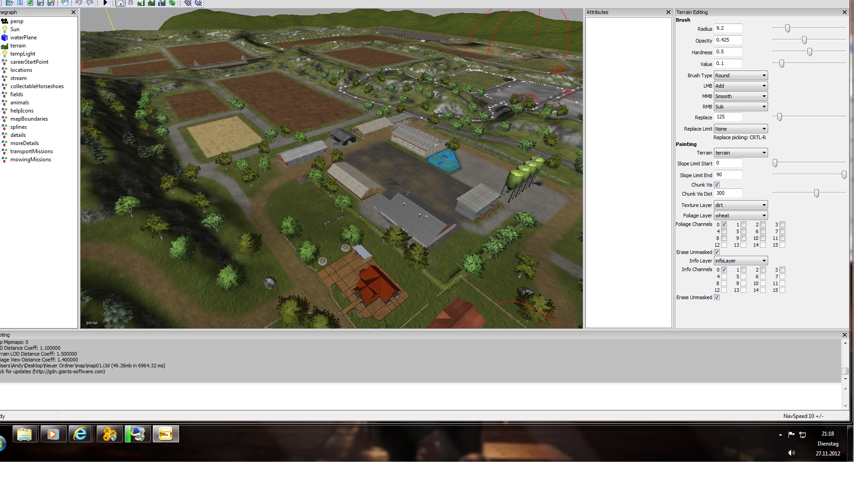Open Internet Explorer from taskbar
The width and height of the screenshot is (868, 488).
80,434
